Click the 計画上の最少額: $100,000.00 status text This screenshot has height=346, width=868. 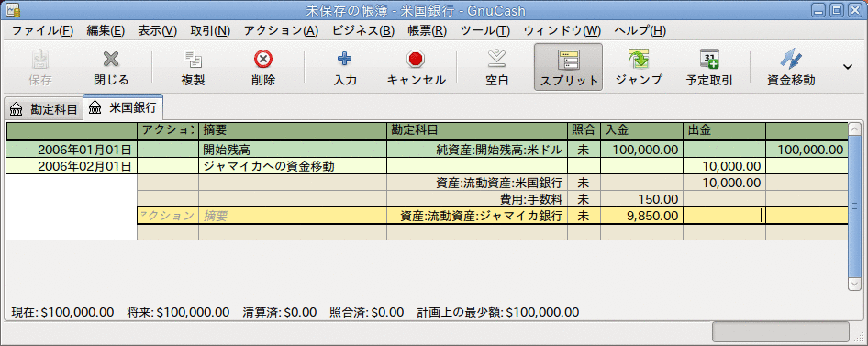point(497,312)
